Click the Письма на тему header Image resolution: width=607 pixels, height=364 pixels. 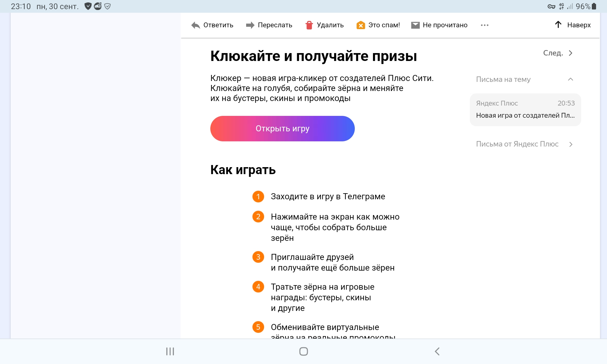[x=503, y=79]
